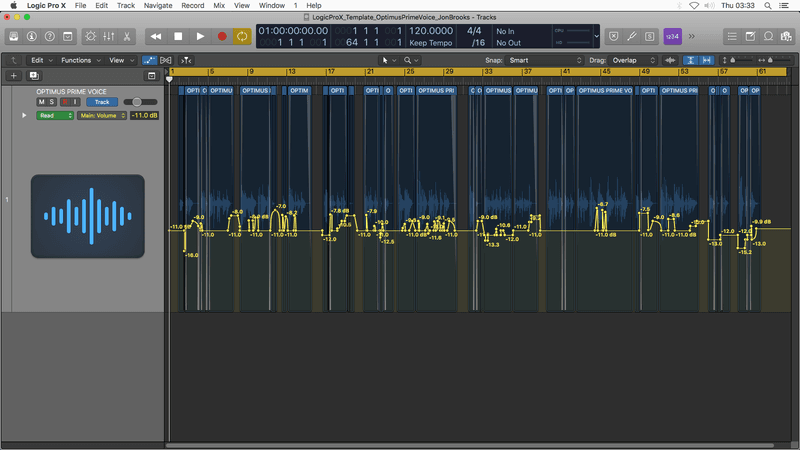
Task: Click the Replace mode icon
Action: coord(614,36)
